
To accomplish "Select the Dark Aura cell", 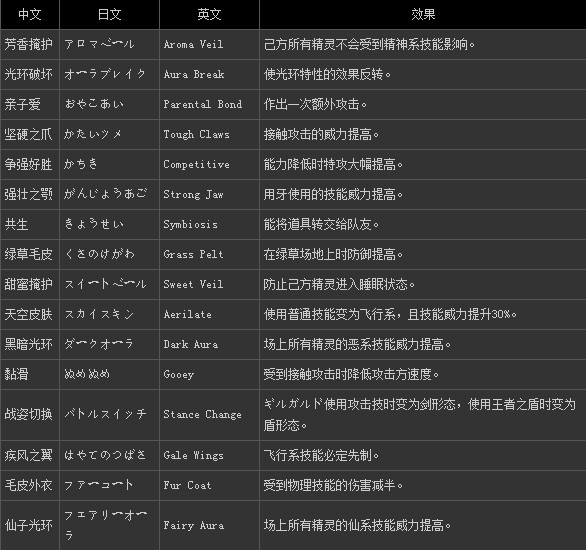I will click(209, 344).
